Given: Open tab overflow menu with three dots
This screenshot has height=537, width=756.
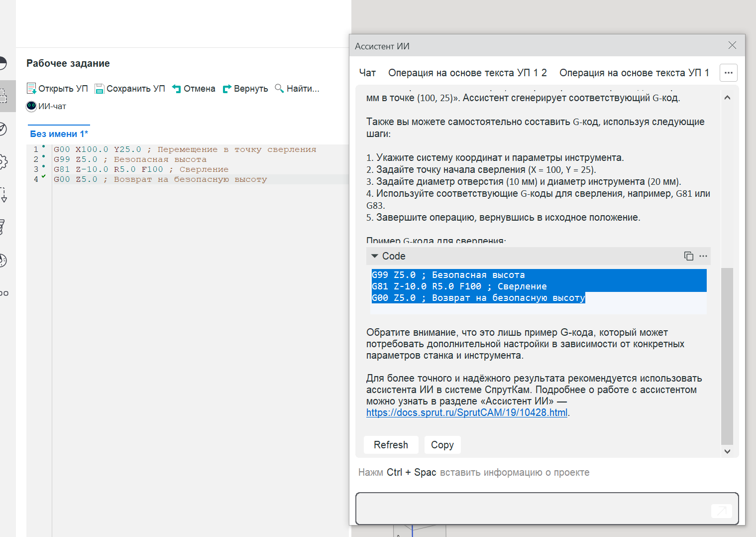Looking at the screenshot, I should pyautogui.click(x=728, y=73).
